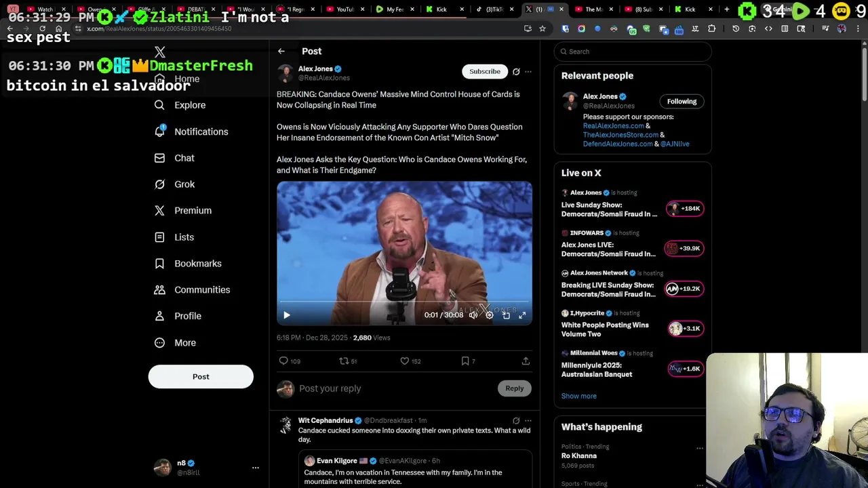Open Ro Khanna trending topic
The height and width of the screenshot is (488, 868).
579,455
